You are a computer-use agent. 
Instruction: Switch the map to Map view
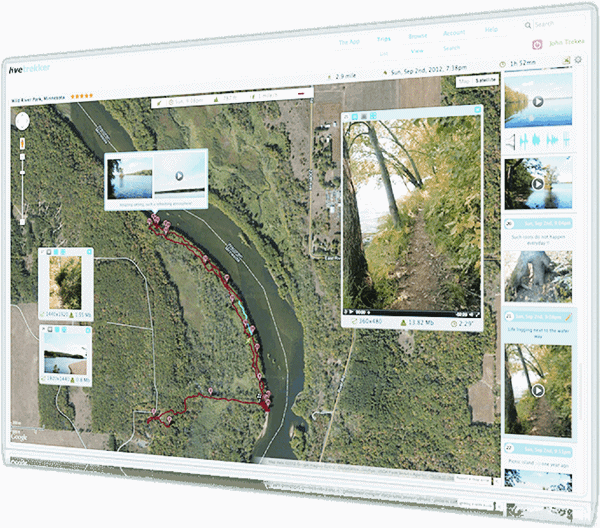coord(464,81)
